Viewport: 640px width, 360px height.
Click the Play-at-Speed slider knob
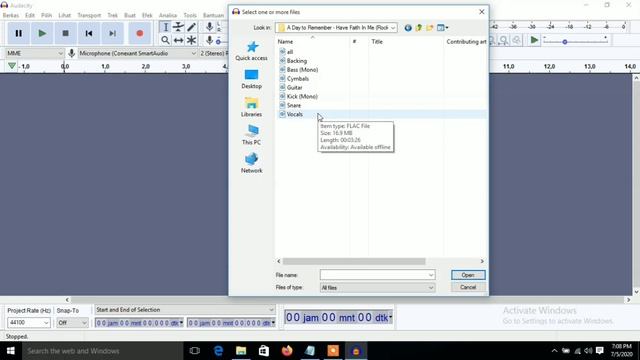[x=565, y=42]
